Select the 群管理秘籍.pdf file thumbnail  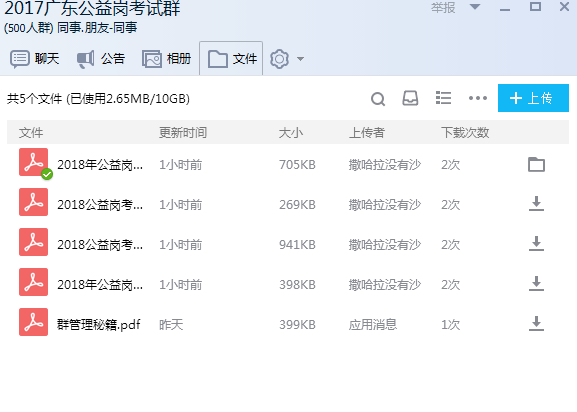33,322
